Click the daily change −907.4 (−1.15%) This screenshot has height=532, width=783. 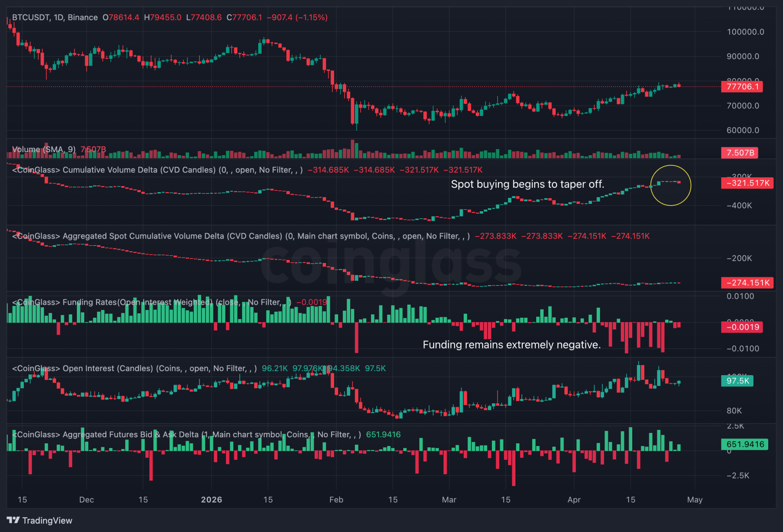coord(297,17)
